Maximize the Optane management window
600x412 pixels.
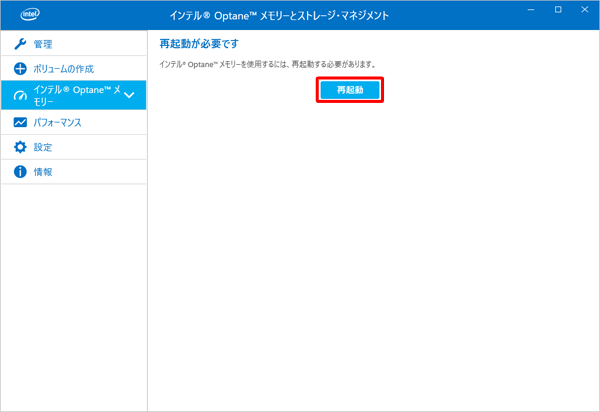pyautogui.click(x=558, y=10)
